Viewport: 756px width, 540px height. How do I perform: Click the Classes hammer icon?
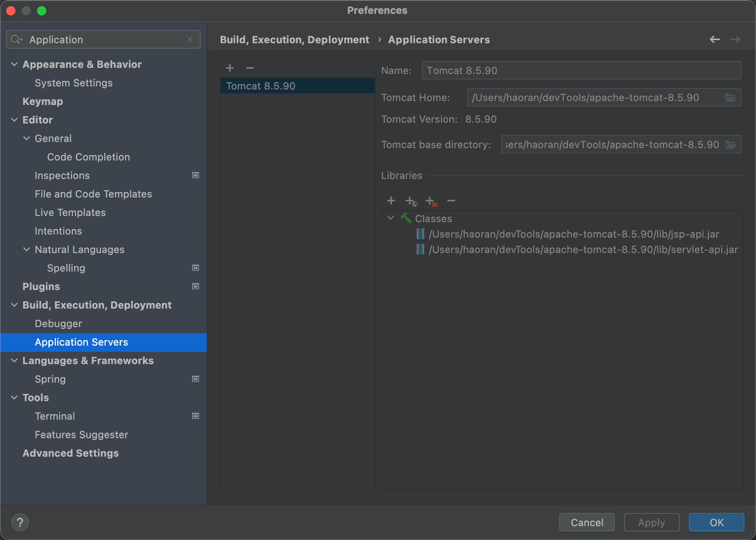[x=406, y=218]
